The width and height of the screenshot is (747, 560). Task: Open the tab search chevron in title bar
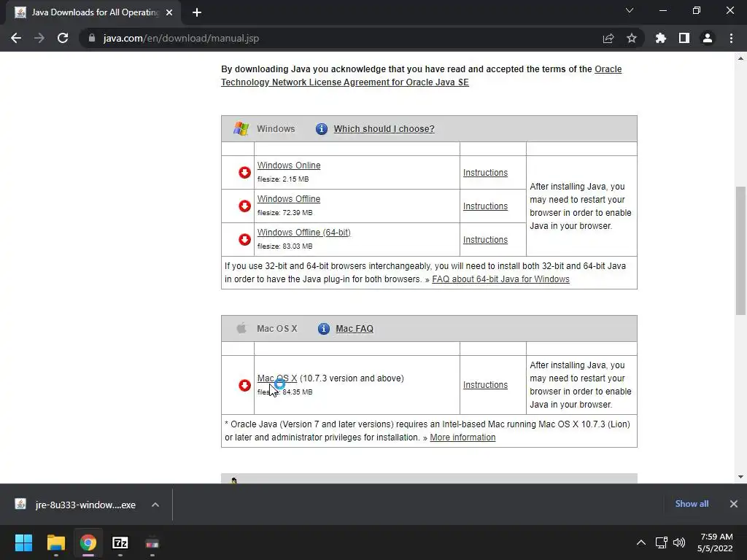[x=630, y=10]
